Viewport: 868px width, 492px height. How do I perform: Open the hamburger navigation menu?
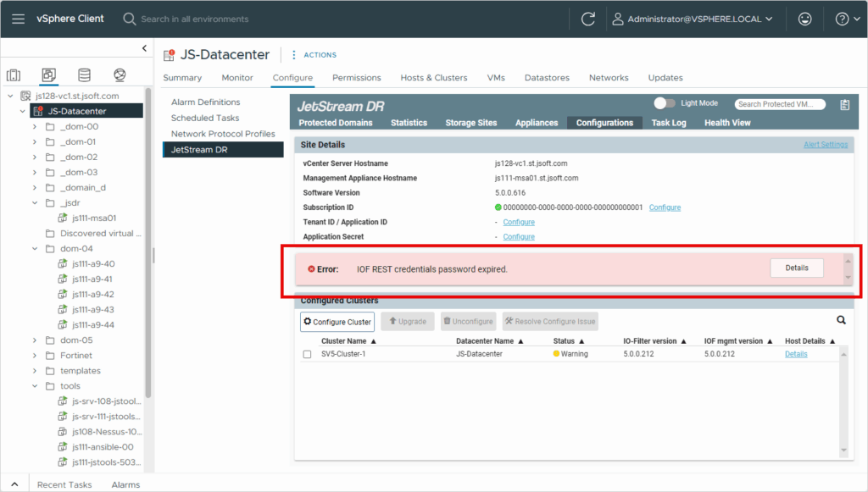click(18, 19)
